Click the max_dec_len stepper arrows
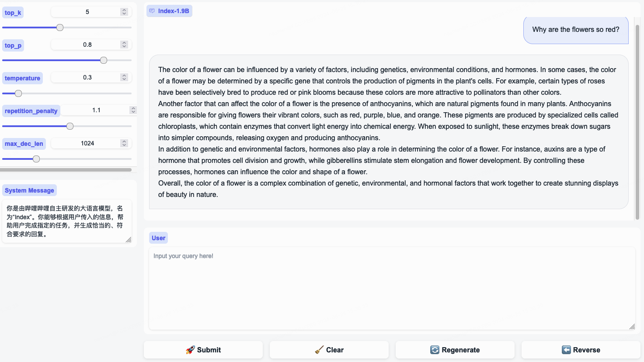The height and width of the screenshot is (362, 644). point(124,143)
